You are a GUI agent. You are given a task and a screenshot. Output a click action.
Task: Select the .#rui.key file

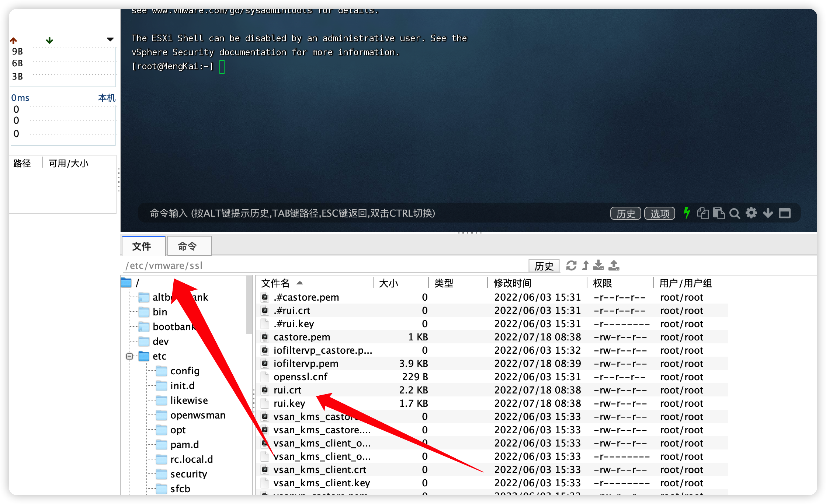(x=493, y=324)
